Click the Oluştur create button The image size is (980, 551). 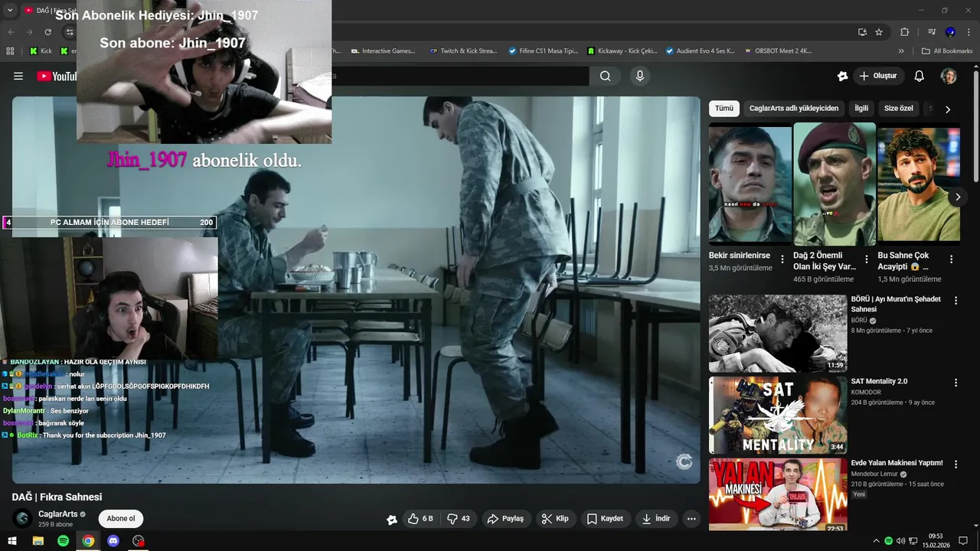(877, 76)
